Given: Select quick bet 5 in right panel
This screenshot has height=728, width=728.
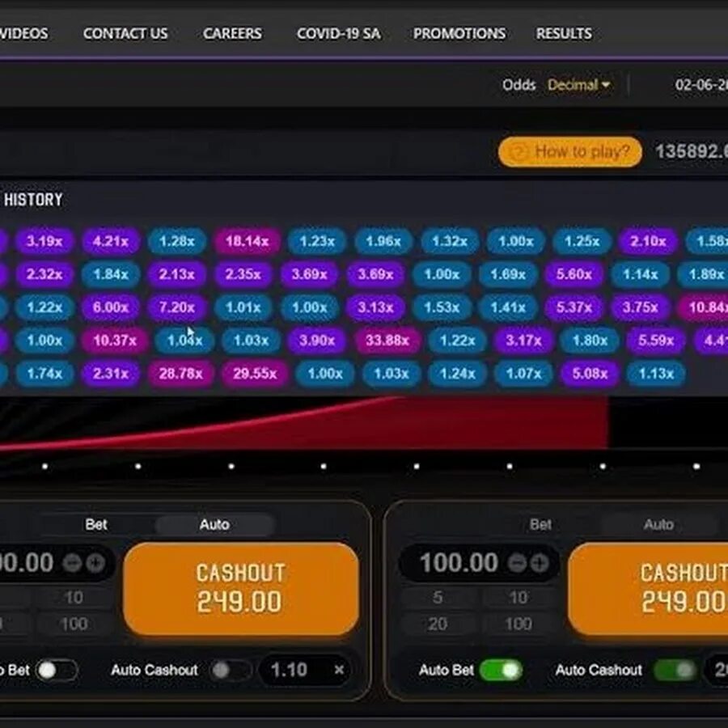Looking at the screenshot, I should pos(438,597).
